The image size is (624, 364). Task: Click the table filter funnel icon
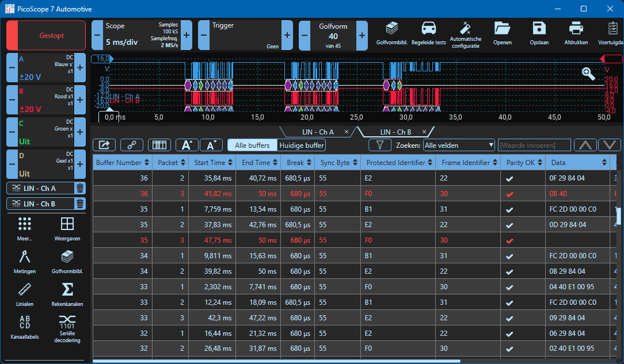click(379, 145)
